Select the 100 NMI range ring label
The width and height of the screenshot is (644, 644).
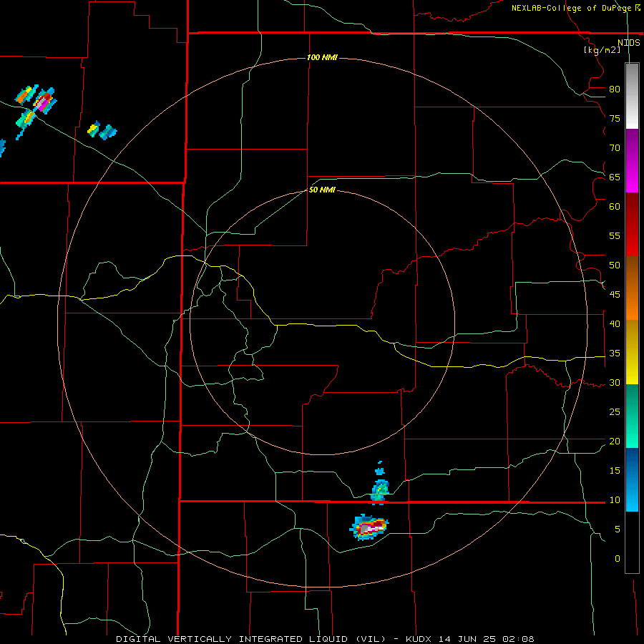(x=323, y=57)
